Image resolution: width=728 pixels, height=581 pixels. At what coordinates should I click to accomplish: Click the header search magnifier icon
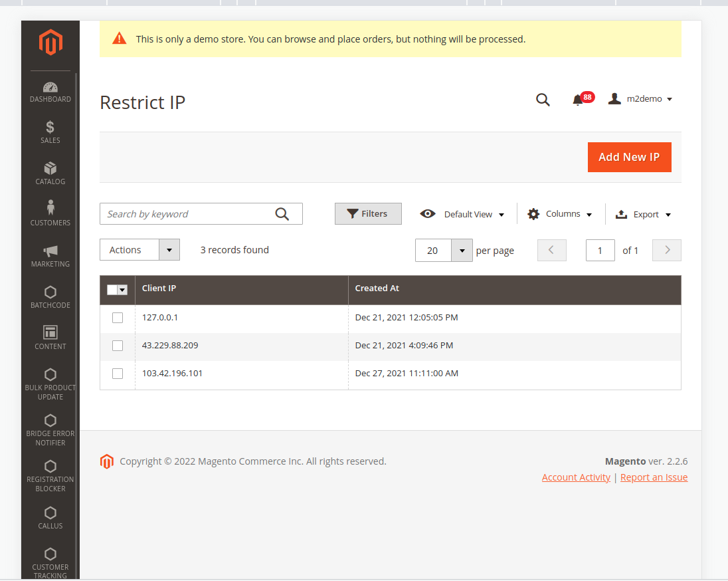tap(543, 100)
